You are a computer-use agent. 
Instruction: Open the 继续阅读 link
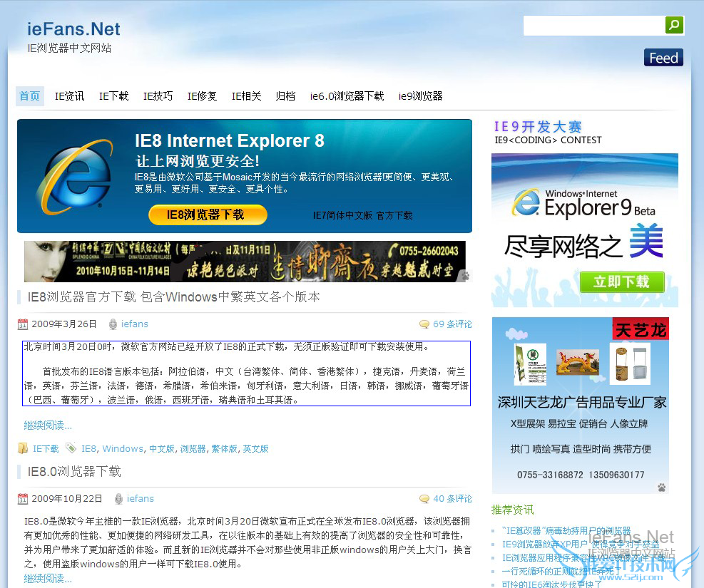click(47, 424)
